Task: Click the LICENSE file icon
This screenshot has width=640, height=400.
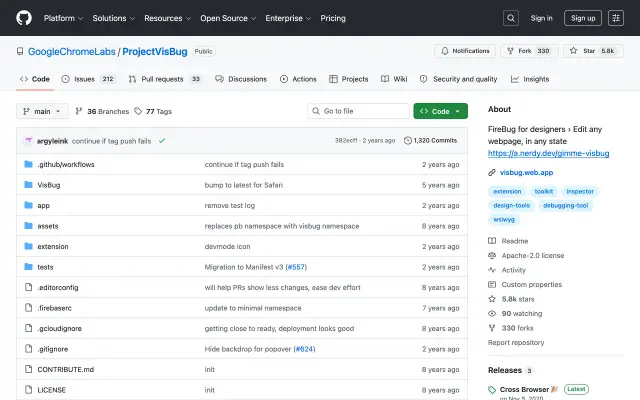Action: 28,389
